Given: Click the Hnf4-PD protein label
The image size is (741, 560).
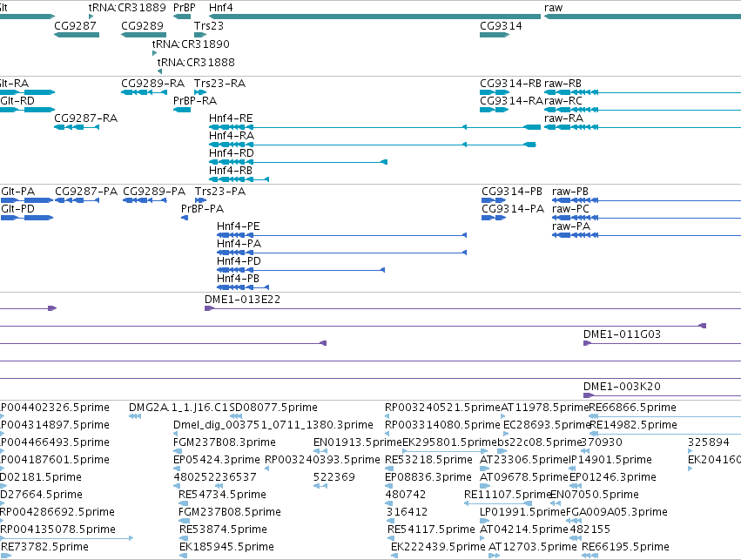Looking at the screenshot, I should coord(239,261).
